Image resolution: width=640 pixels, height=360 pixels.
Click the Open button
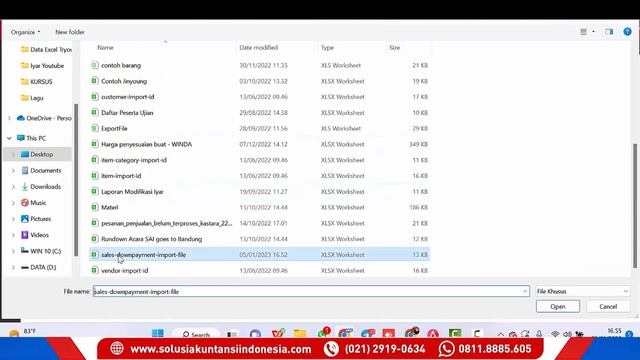tap(558, 307)
